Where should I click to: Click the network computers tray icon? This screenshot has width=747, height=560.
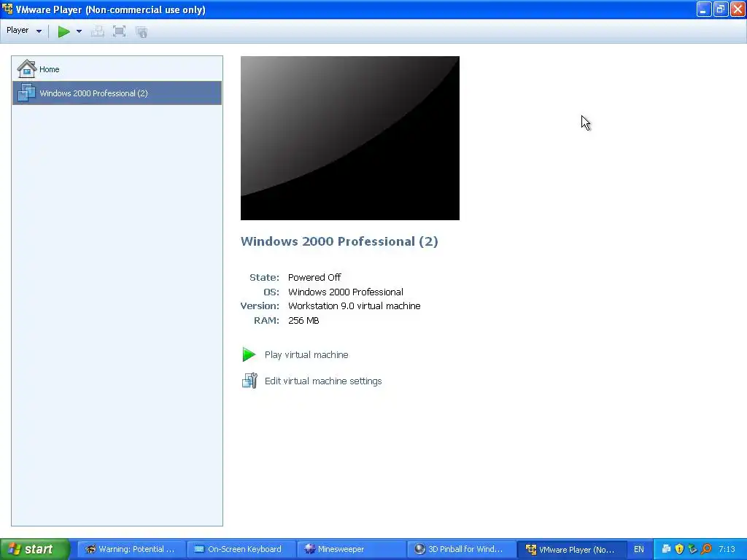tap(667, 549)
